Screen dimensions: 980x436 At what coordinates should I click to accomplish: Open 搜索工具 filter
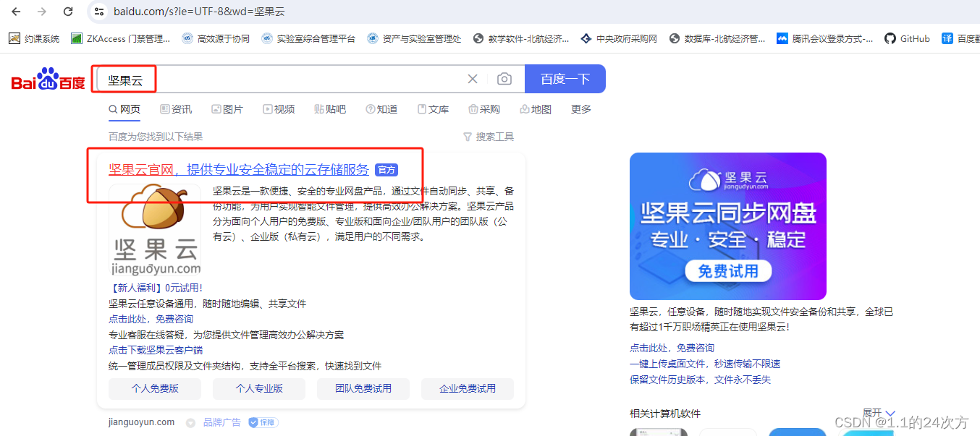pos(489,137)
